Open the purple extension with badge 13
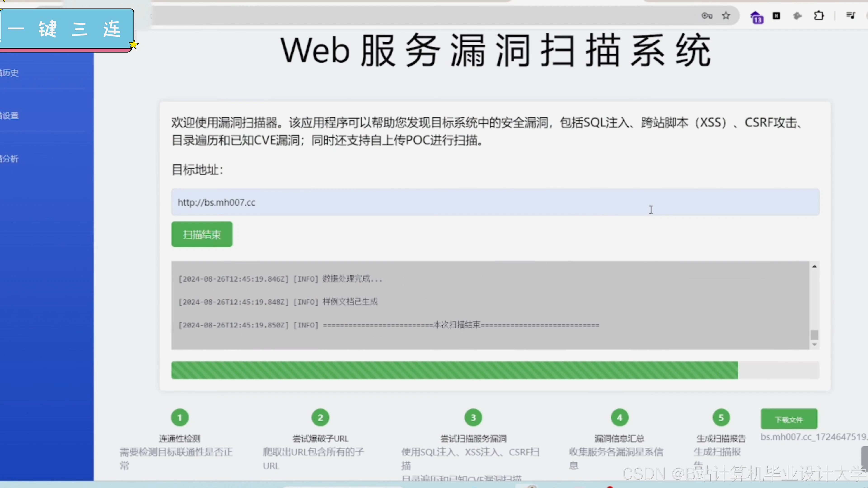This screenshot has height=488, width=868. click(757, 17)
